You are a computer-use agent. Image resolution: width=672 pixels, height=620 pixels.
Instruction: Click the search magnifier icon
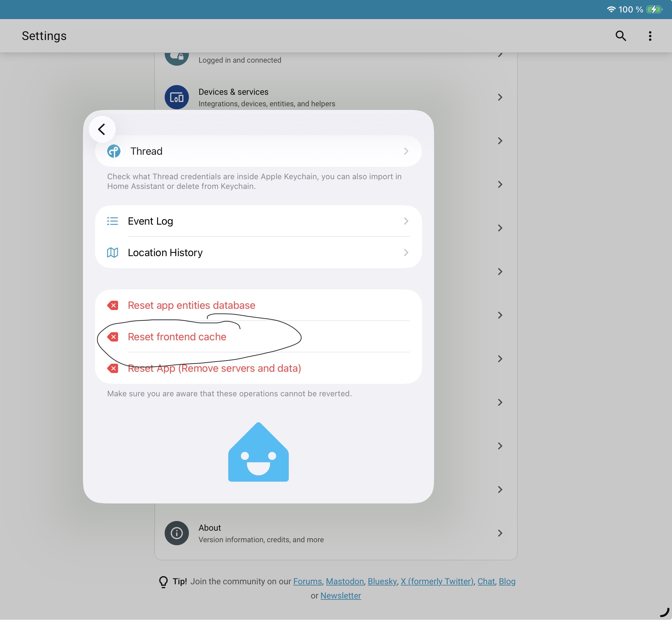coord(621,36)
